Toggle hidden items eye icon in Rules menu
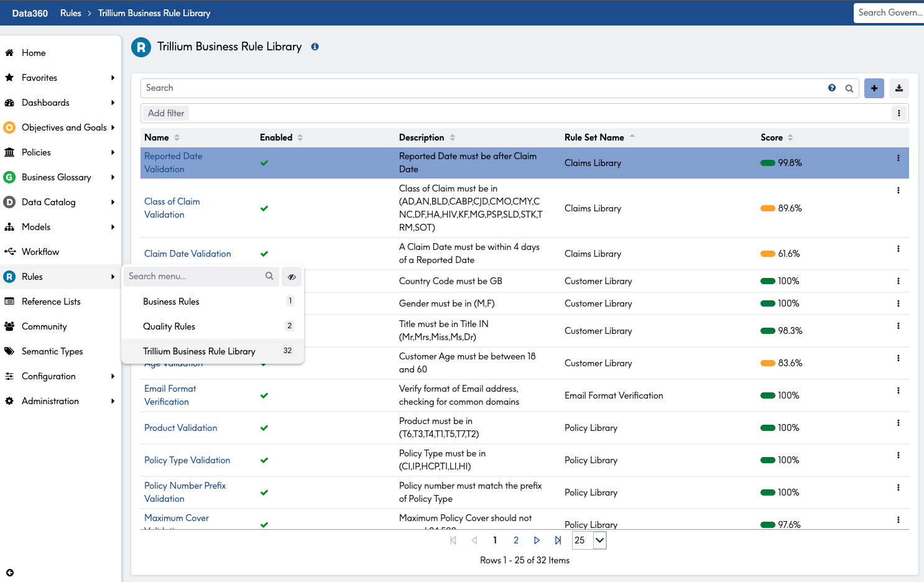 click(x=292, y=277)
